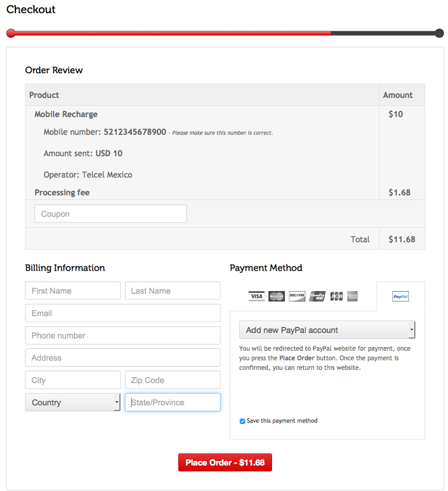Click the PayPal redirect instructions paragraph
The width and height of the screenshot is (448, 491).
(325, 358)
